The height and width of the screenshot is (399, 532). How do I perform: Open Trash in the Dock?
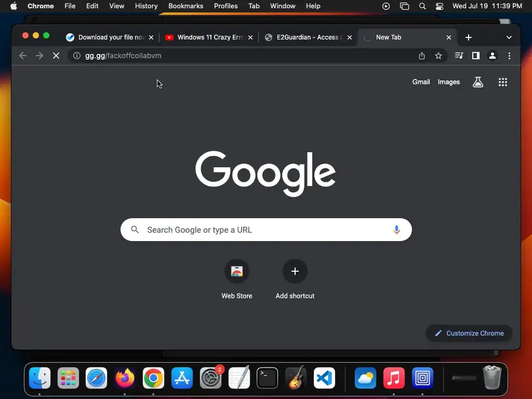tap(492, 378)
